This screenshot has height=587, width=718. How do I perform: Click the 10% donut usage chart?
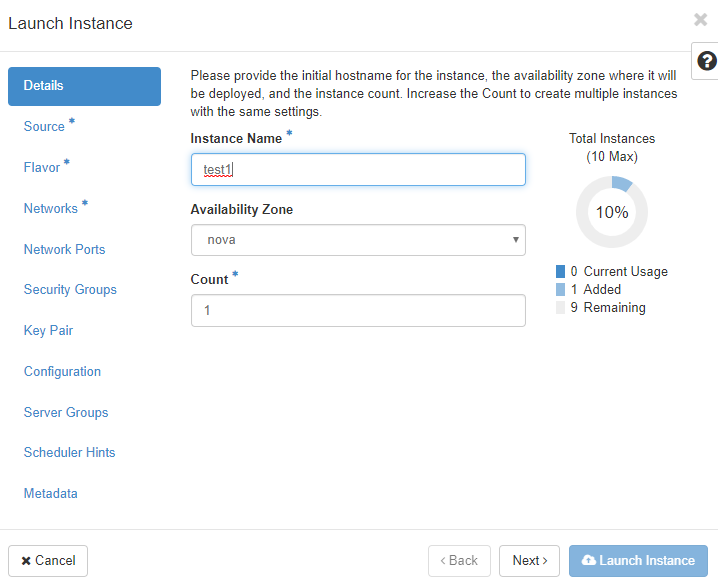tap(612, 212)
